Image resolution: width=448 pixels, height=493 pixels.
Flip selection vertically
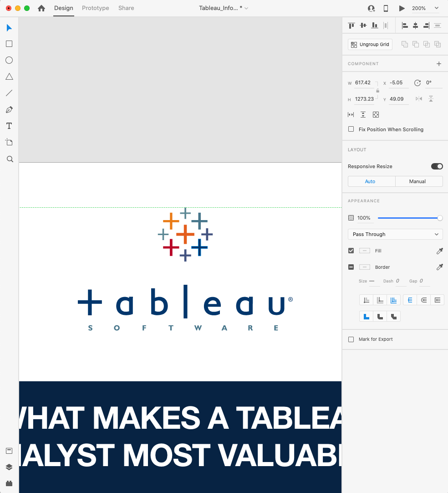click(x=431, y=99)
